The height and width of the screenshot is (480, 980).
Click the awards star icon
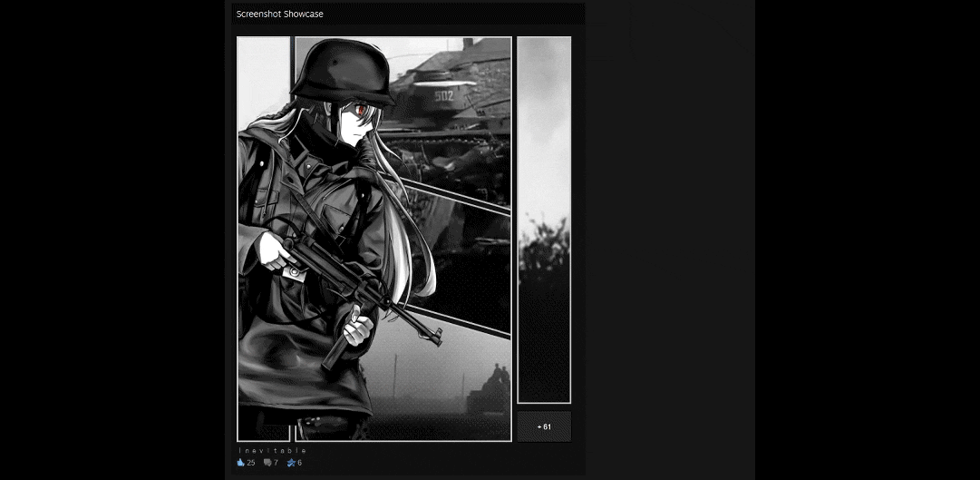[x=291, y=463]
